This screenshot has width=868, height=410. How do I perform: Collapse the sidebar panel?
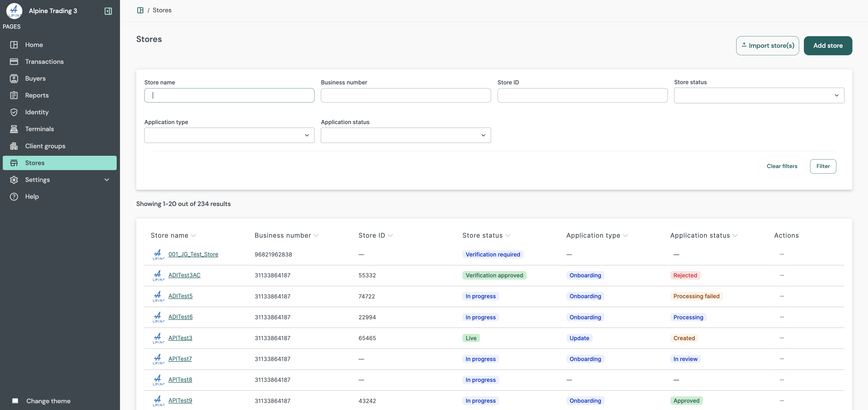coord(108,11)
